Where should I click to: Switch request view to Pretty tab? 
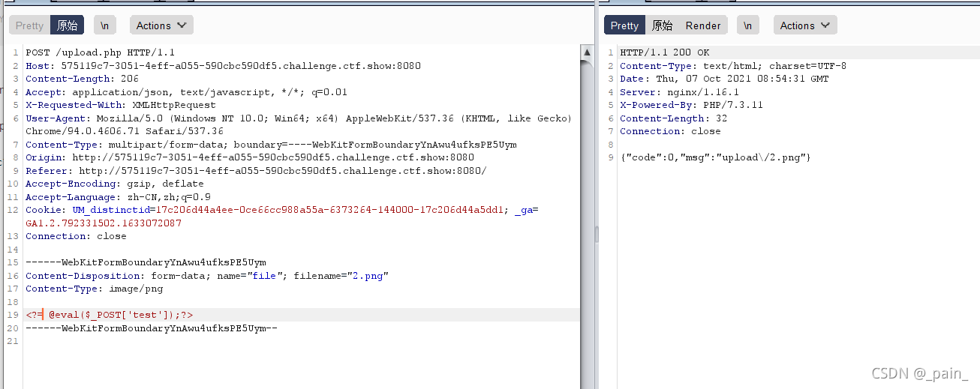[x=30, y=25]
